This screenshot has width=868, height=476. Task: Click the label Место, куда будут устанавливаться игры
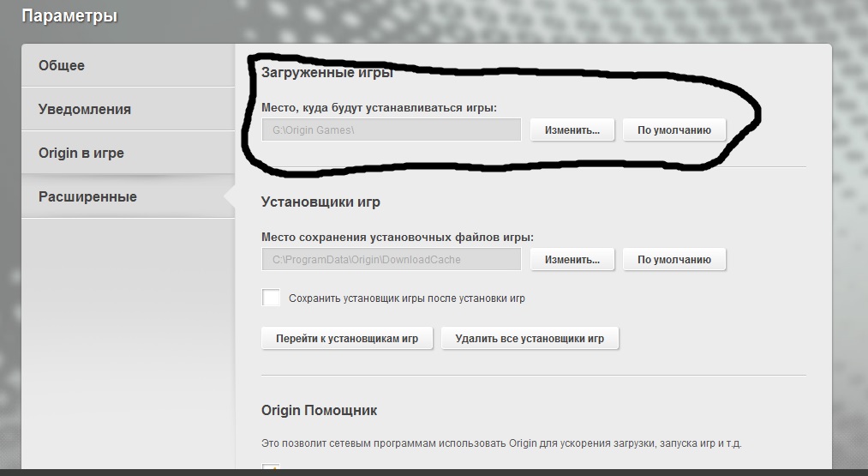click(380, 108)
